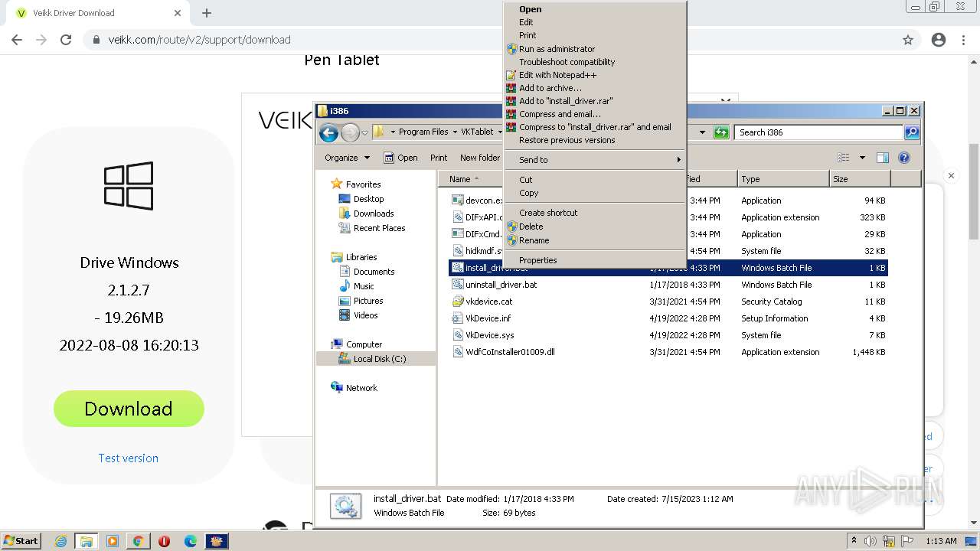Select Documents library in navigation pane

pos(374,272)
